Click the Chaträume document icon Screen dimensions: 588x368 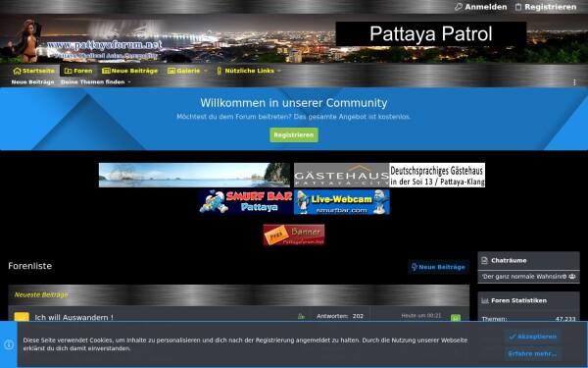484,260
